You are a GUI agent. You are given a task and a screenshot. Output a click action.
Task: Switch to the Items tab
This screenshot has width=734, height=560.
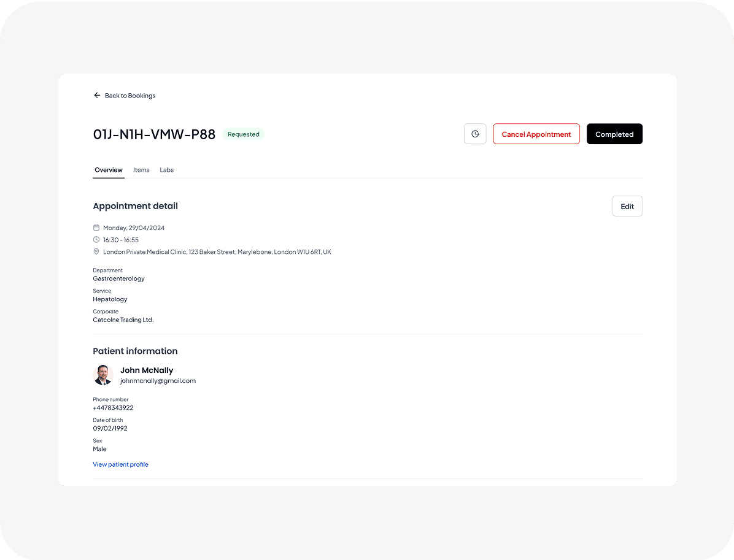pyautogui.click(x=141, y=170)
